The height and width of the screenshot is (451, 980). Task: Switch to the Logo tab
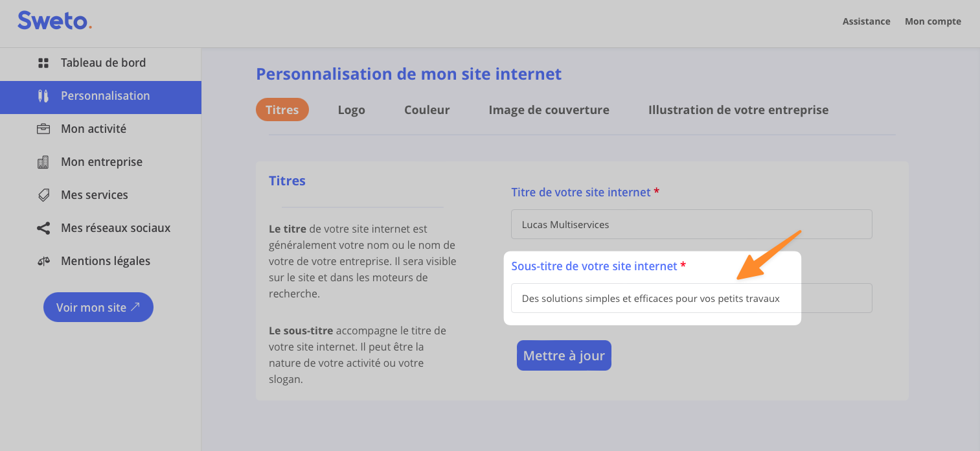coord(351,110)
